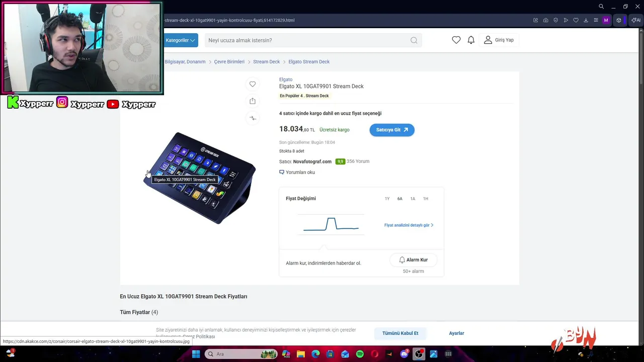This screenshot has height=362, width=644.
Task: Open the Elgato Stream Deck breadcrumb
Action: point(309,61)
